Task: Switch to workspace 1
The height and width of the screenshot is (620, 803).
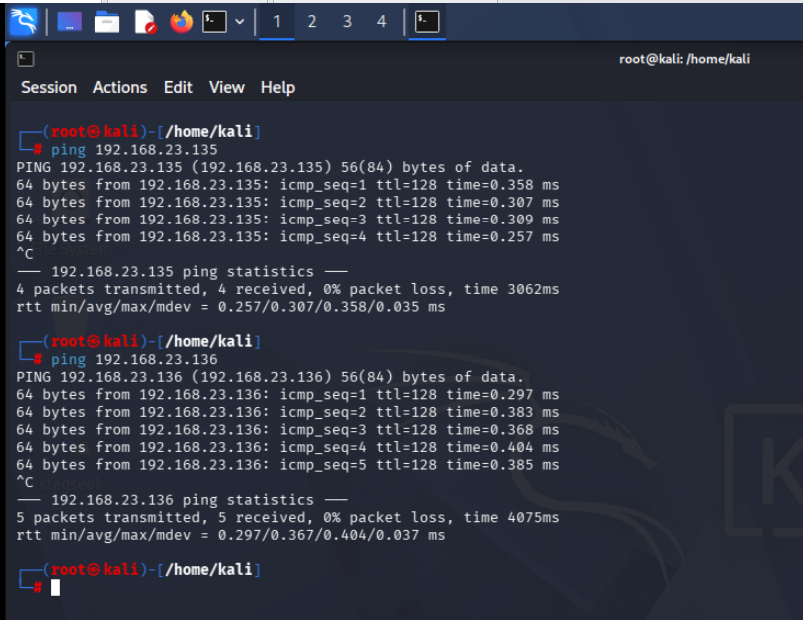Action: [277, 22]
